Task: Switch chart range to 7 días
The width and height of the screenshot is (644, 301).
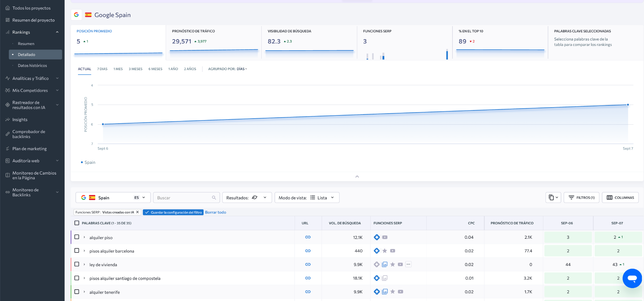Action: click(102, 69)
